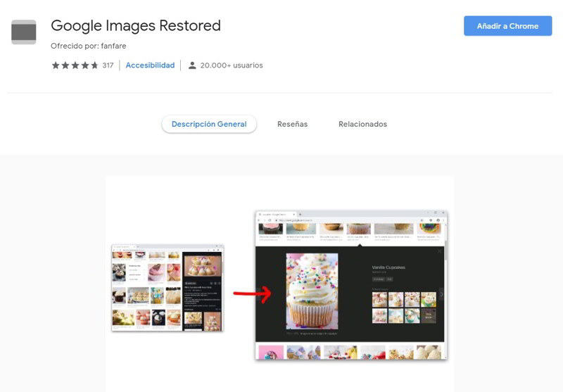Screen dimensions: 563x392
Task: Select the Relacionados tab
Action: point(362,124)
